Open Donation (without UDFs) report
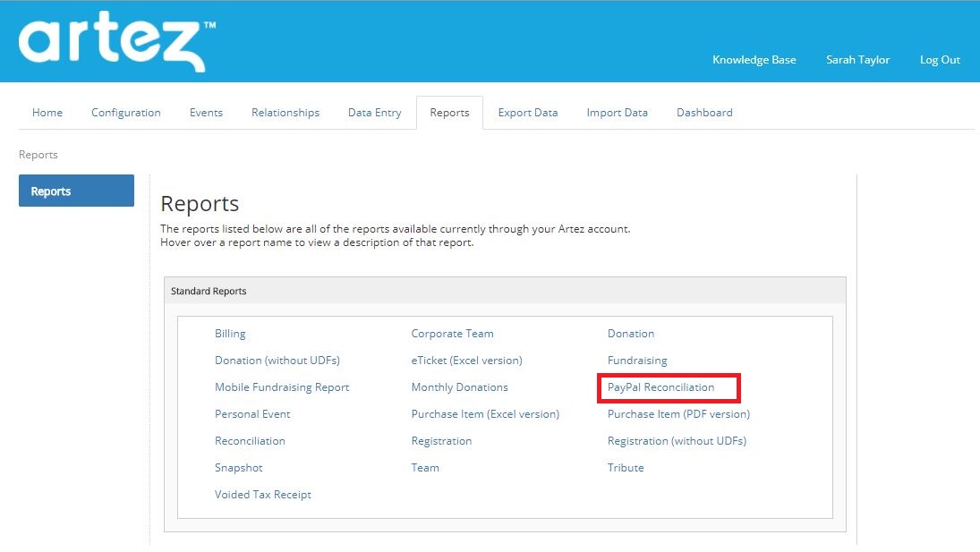 click(x=277, y=361)
